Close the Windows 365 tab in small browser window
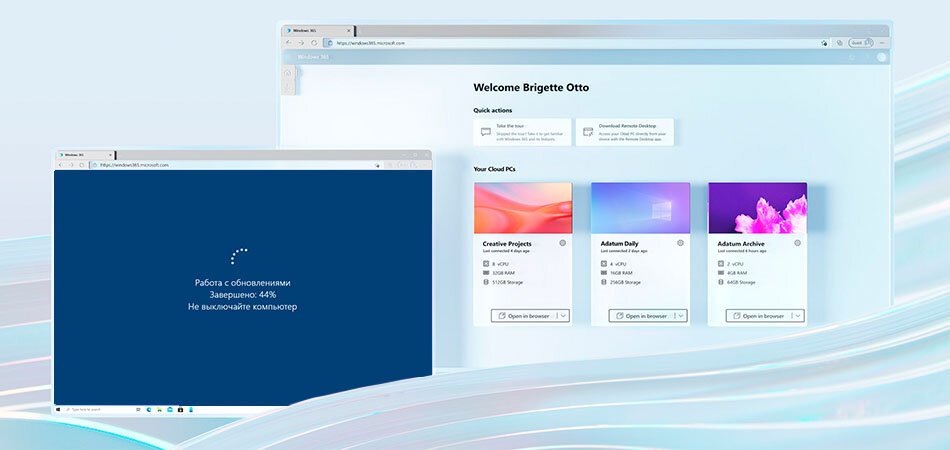950x450 pixels. (x=110, y=155)
